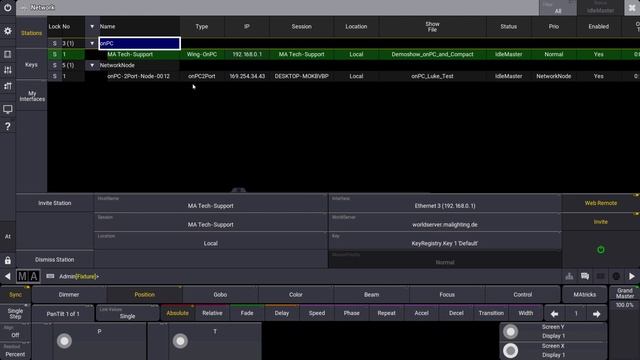Toggle the Single Step button
The width and height of the screenshot is (640, 360).
pyautogui.click(x=16, y=313)
